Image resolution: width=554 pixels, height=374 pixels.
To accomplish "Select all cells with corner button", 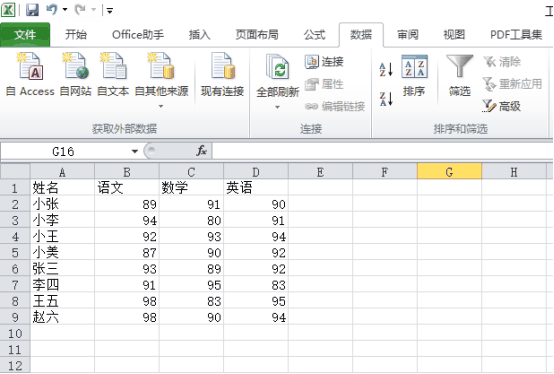I will (15, 172).
